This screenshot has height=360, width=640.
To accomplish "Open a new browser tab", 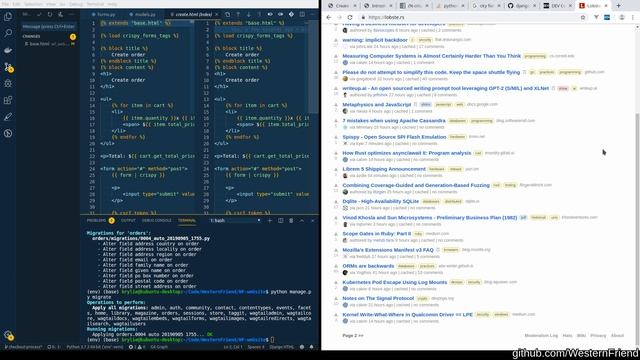I will tap(618, 6).
